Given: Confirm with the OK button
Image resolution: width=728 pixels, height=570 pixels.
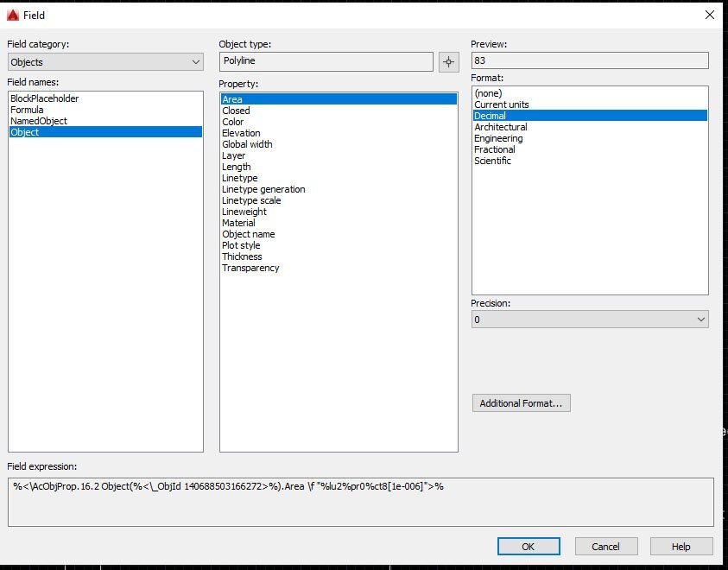Looking at the screenshot, I should [529, 547].
